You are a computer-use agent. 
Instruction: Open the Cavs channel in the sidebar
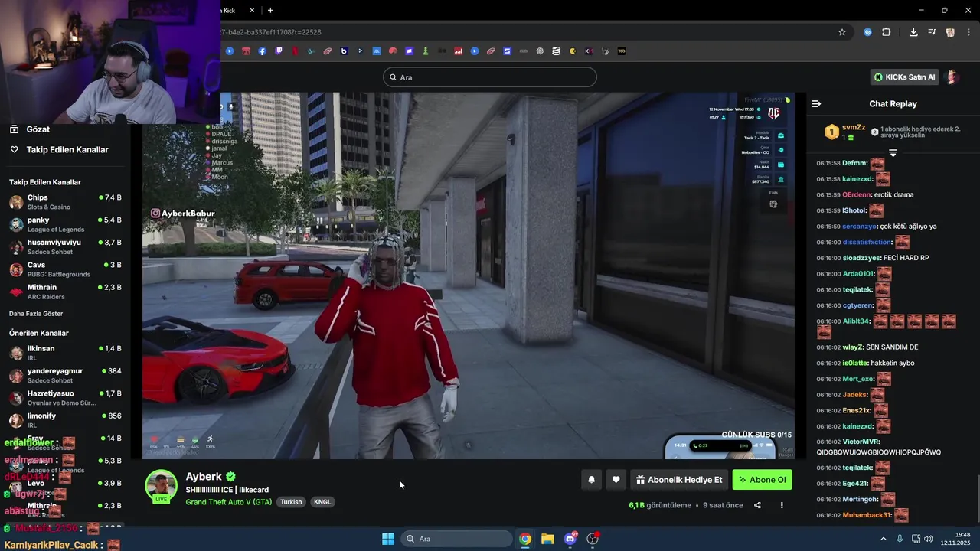[x=64, y=269]
